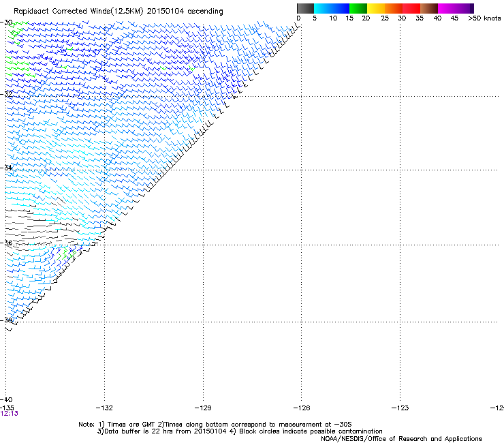Image resolution: width=504 pixels, height=443 pixels.
Task: Select the cyan-blue 5-15 knots color band
Action: pos(332,8)
